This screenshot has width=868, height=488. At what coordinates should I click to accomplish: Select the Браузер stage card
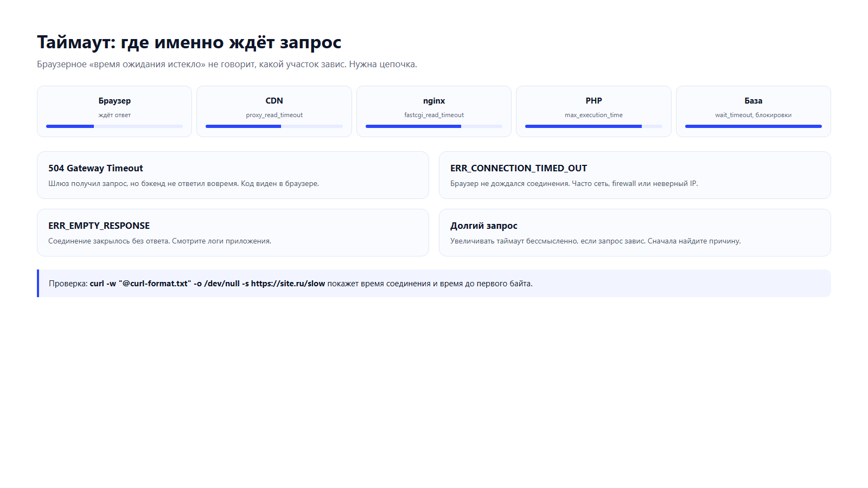[114, 111]
